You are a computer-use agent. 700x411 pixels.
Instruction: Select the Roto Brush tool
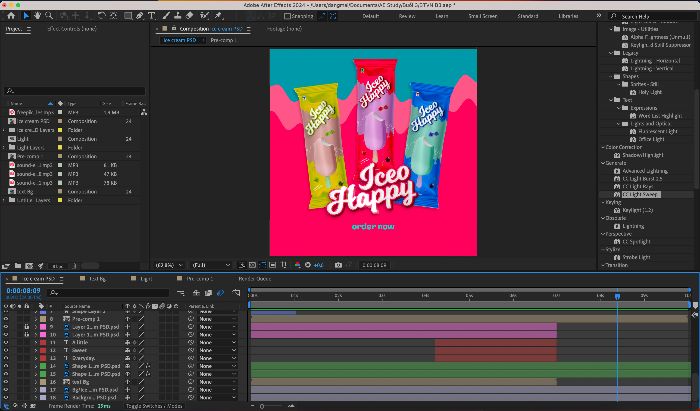point(205,16)
